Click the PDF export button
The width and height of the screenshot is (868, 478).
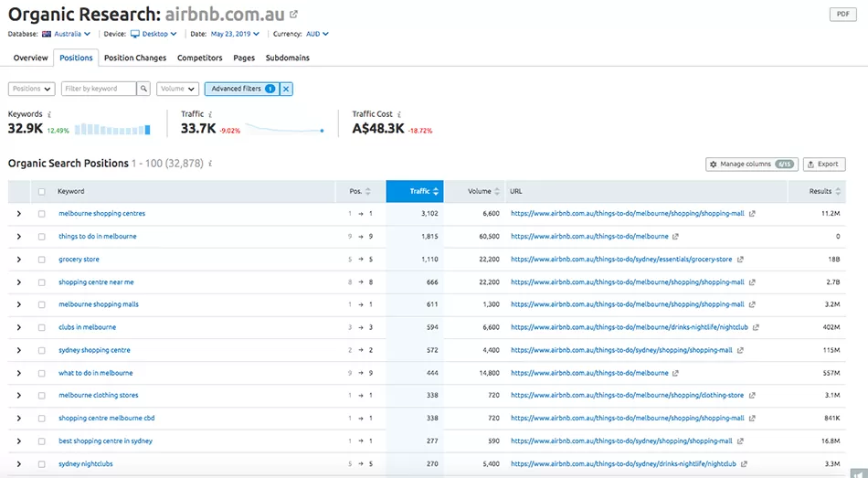(x=842, y=15)
